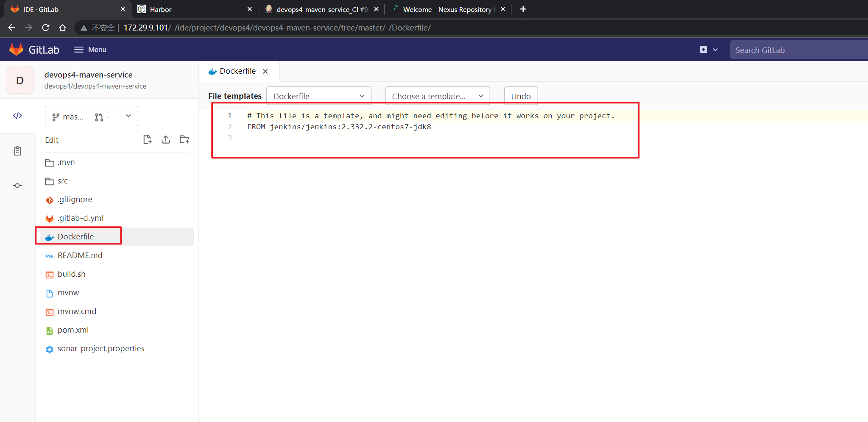
Task: Open the master branch selector dropdown
Action: click(92, 116)
